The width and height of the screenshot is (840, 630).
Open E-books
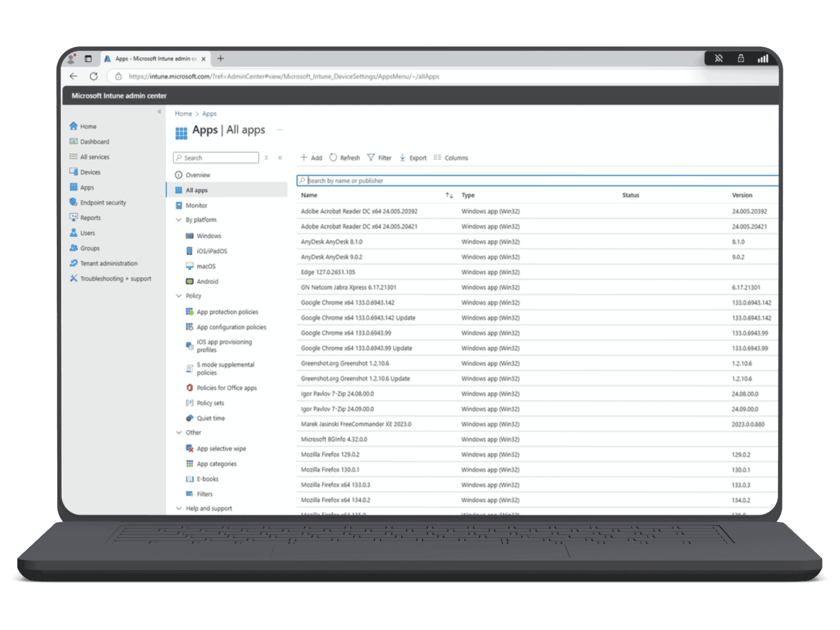pos(202,479)
